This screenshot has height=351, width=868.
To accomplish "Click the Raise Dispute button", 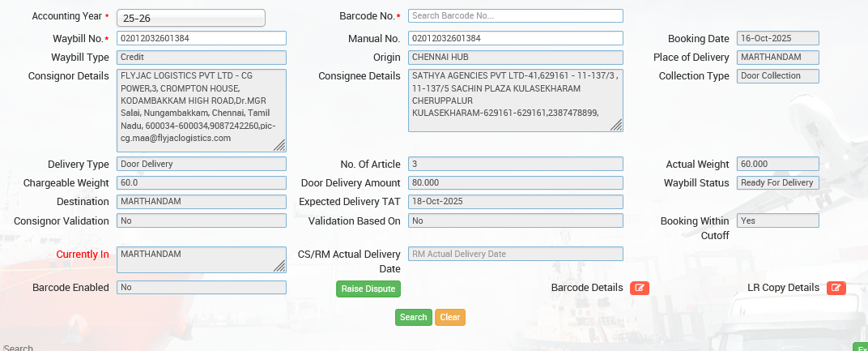I will pos(368,289).
